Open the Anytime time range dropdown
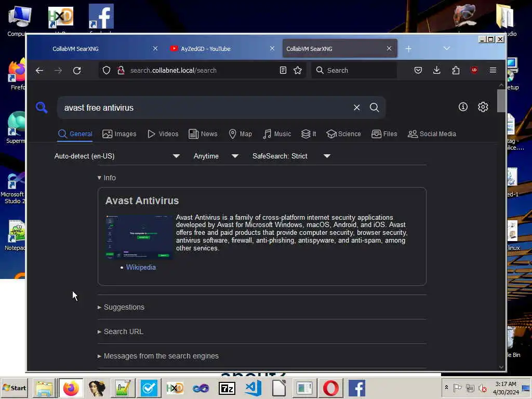Screen dimensions: 532x399 tap(216, 156)
